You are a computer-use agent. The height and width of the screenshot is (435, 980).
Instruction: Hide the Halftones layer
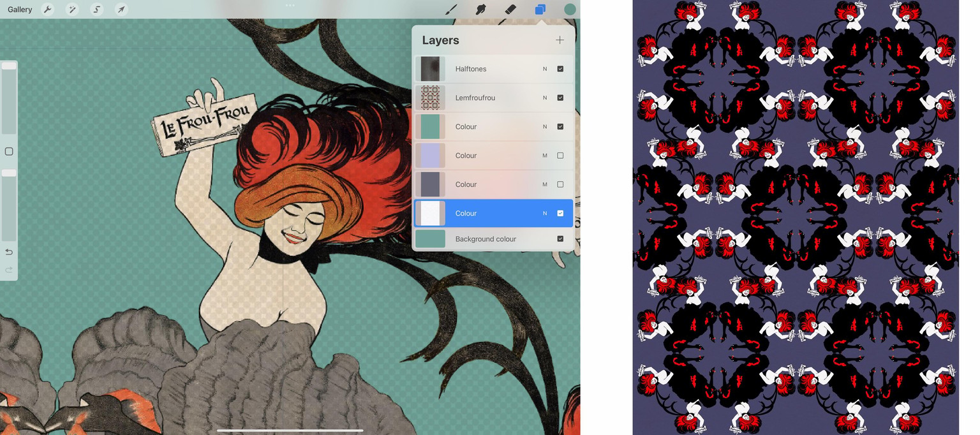[560, 69]
